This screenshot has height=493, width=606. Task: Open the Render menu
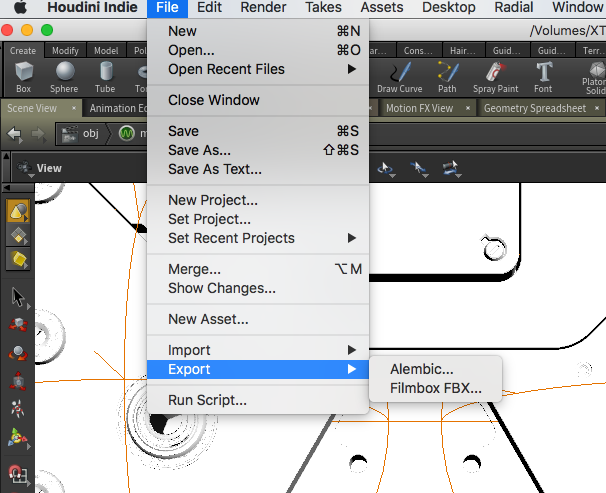click(263, 7)
